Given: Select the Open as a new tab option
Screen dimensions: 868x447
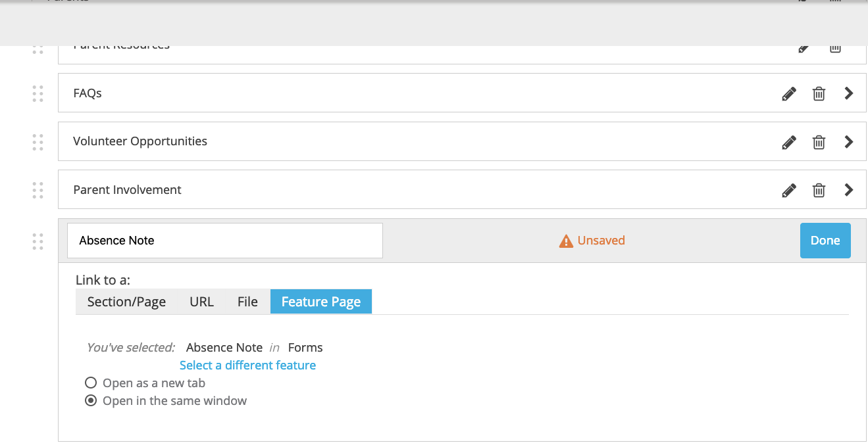Looking at the screenshot, I should point(90,382).
